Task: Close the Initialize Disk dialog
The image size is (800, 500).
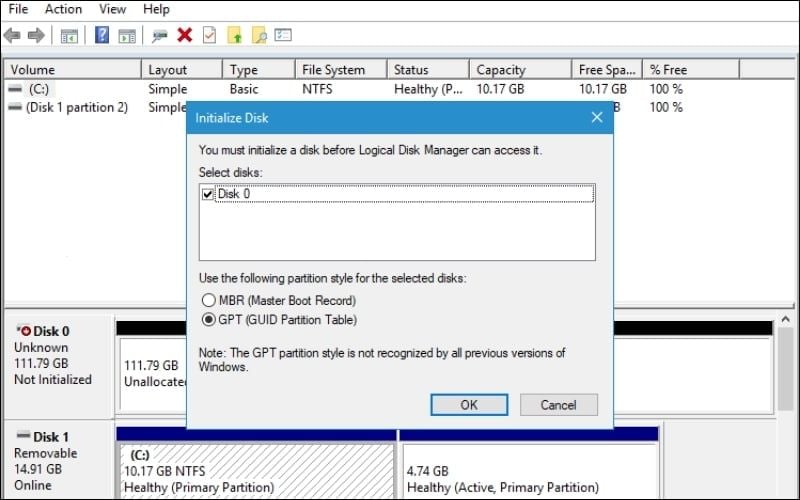Action: click(x=597, y=117)
